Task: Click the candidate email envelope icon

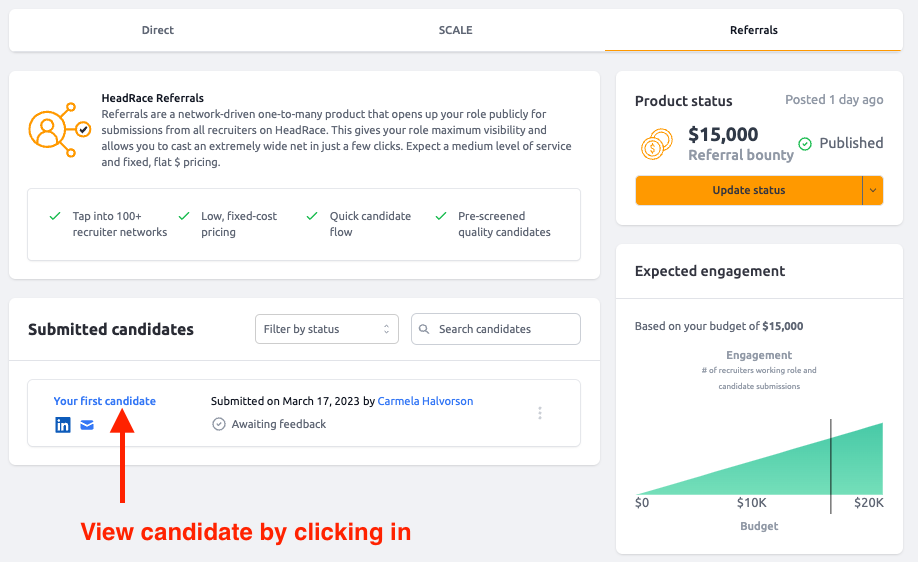Action: 87,425
